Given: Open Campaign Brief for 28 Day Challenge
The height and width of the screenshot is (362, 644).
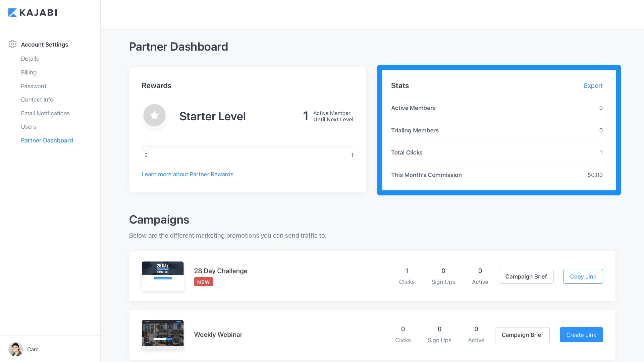Looking at the screenshot, I should (x=526, y=277).
